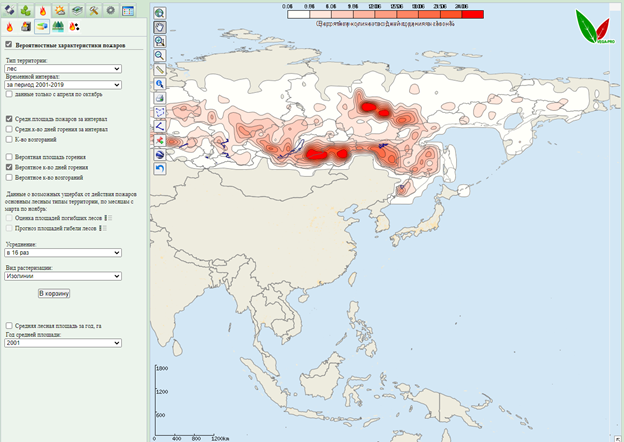Open the weather sun-cloud tab
Screen dimensions: 624x442
click(59, 11)
